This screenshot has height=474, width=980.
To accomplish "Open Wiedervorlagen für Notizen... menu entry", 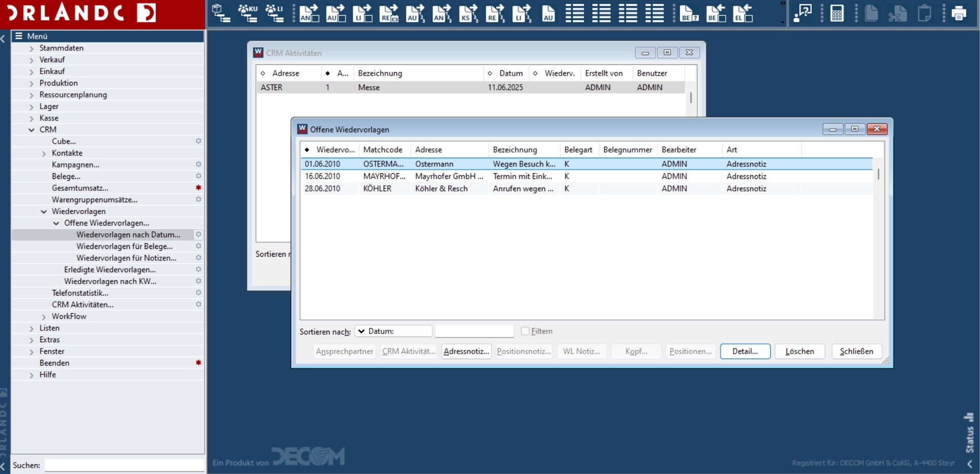I will [126, 258].
